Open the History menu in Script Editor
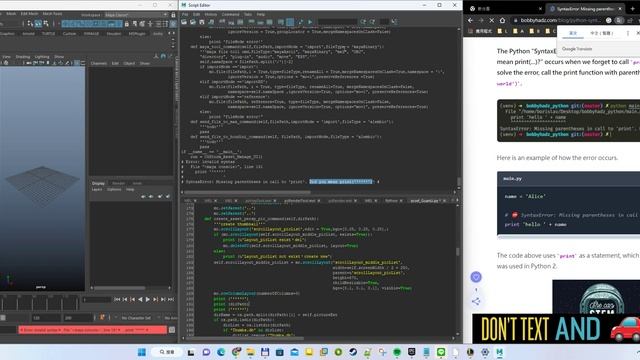640x360 pixels. click(x=211, y=14)
